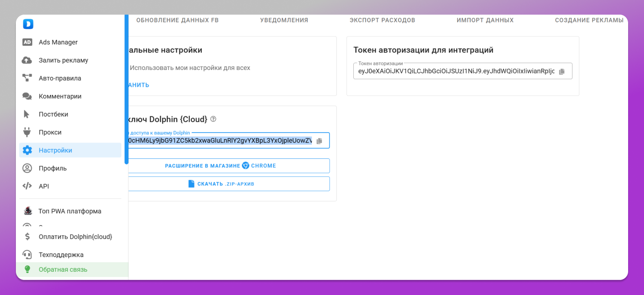
Task: Open Обратная связь feedback item
Action: pyautogui.click(x=72, y=270)
